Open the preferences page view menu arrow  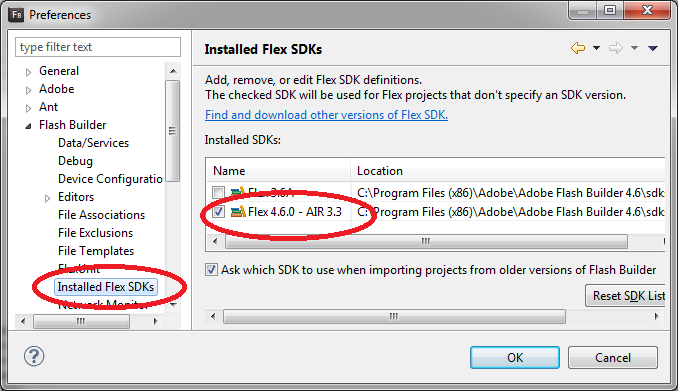click(x=652, y=48)
